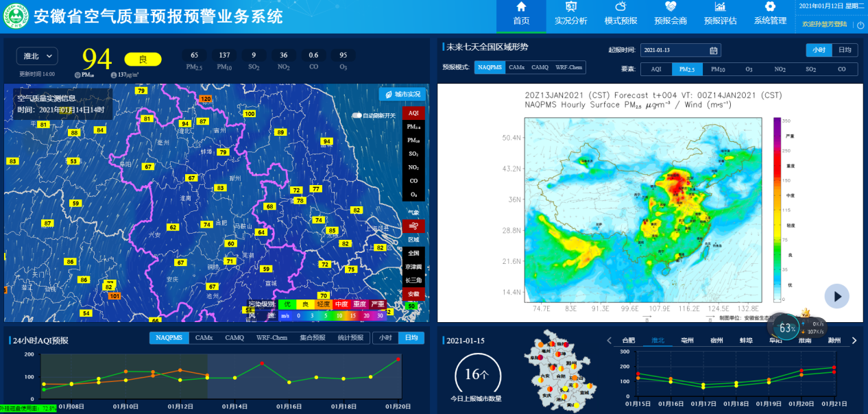Open 系统管理 via the gear icon
The height and width of the screenshot is (414, 868).
(x=770, y=7)
